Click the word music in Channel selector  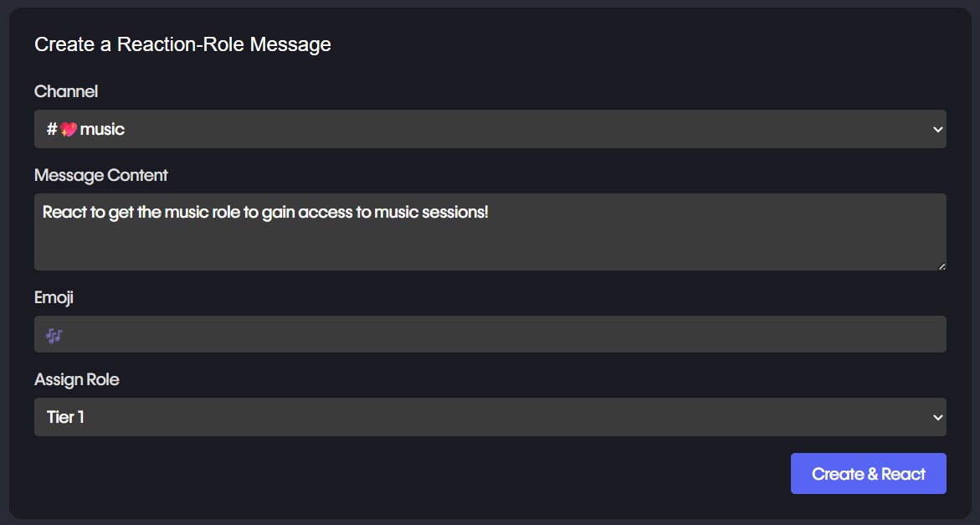point(102,130)
